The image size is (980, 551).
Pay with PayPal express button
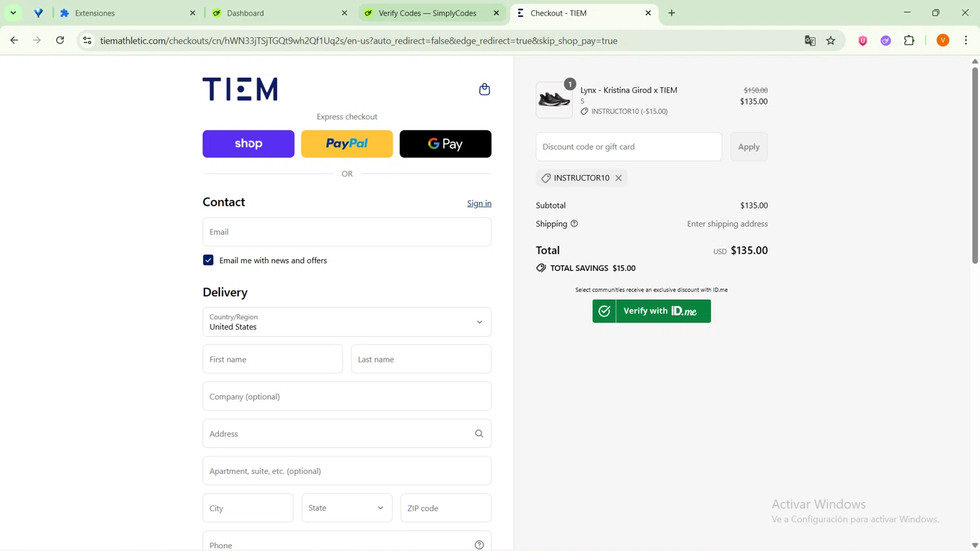pos(347,144)
